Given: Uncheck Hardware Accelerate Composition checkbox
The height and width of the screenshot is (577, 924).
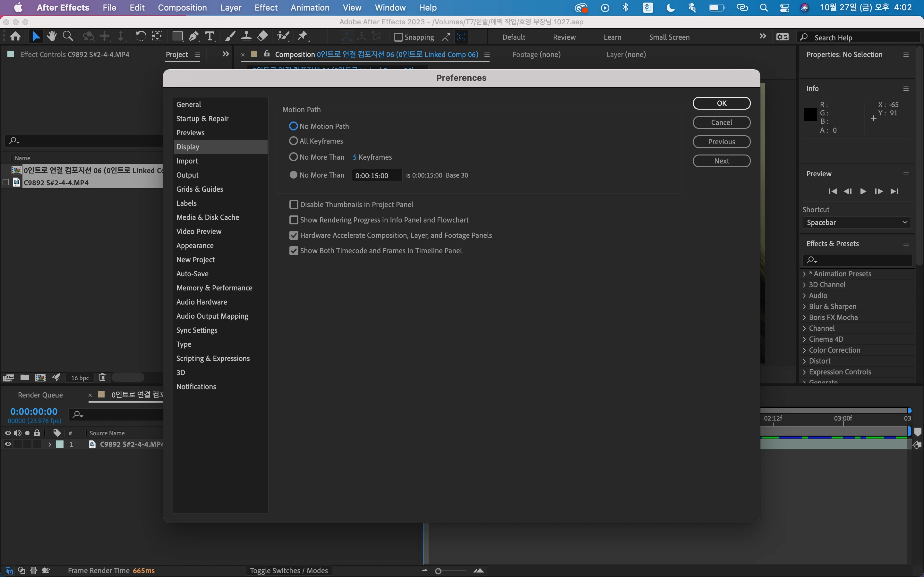Looking at the screenshot, I should pos(294,236).
